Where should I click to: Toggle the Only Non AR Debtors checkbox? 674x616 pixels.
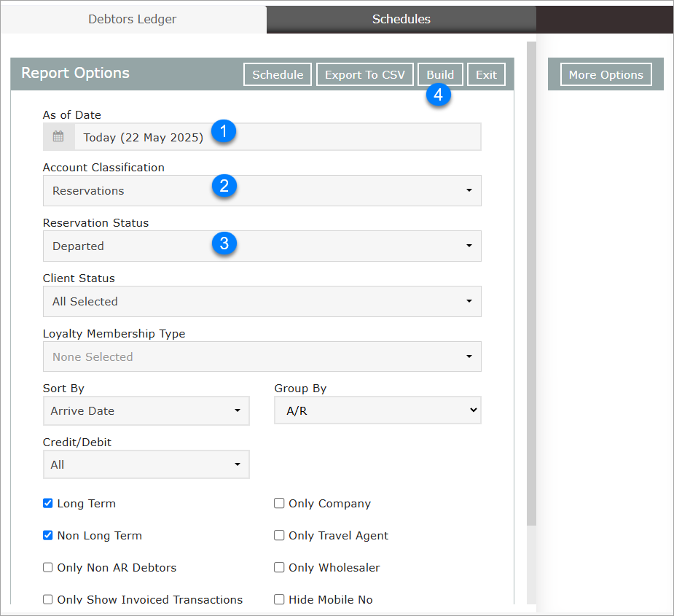point(48,568)
